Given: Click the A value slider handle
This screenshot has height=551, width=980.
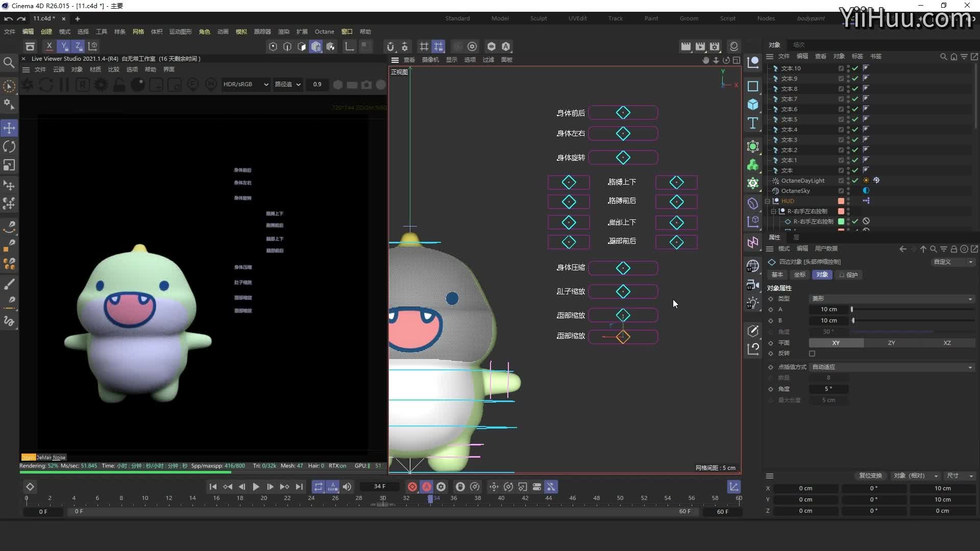Looking at the screenshot, I should tap(852, 309).
